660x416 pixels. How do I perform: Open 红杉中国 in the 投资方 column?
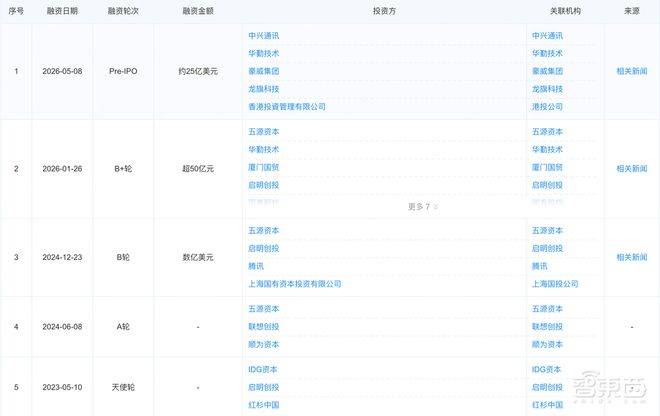pos(263,405)
